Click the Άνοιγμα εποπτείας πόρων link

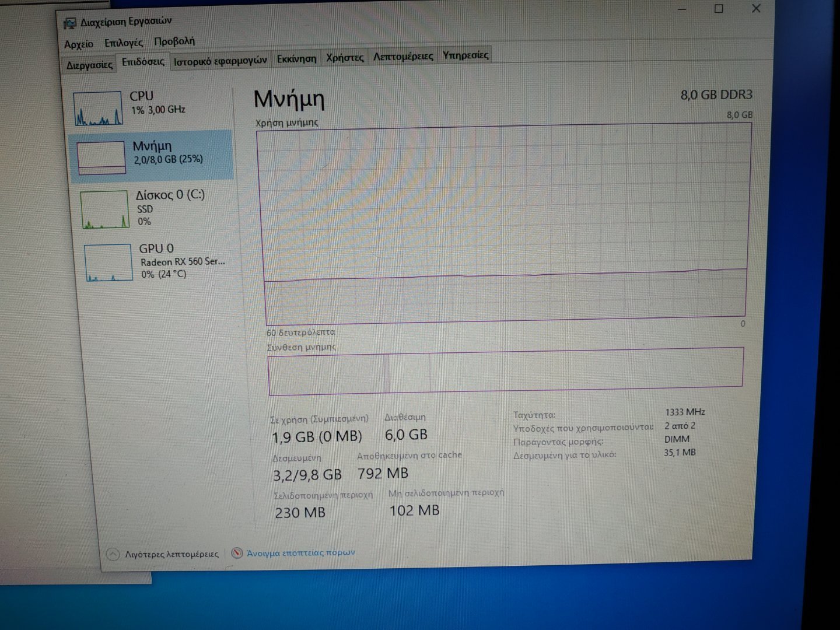coord(300,552)
